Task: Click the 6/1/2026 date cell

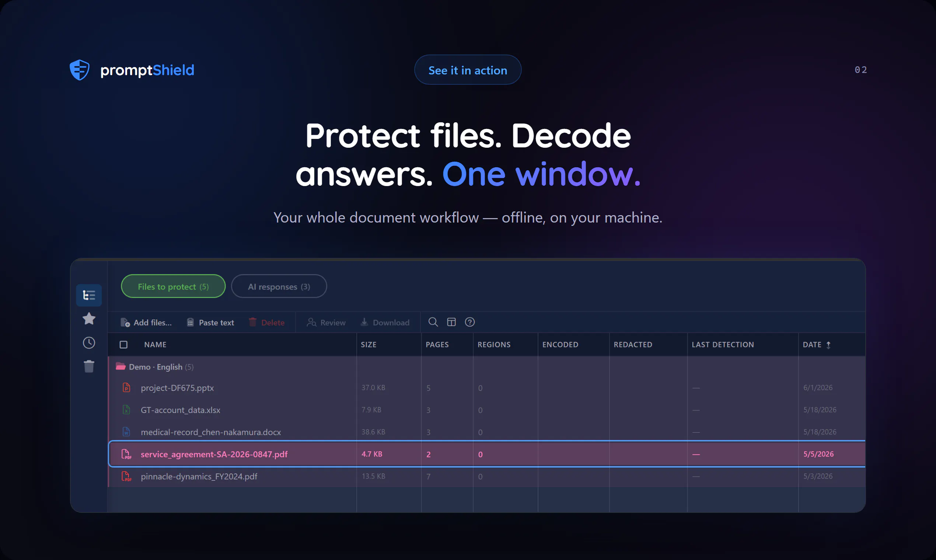Action: click(x=818, y=388)
